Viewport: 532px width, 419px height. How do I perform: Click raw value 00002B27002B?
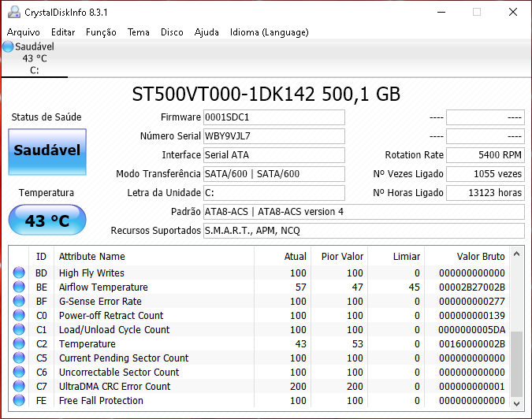(472, 287)
